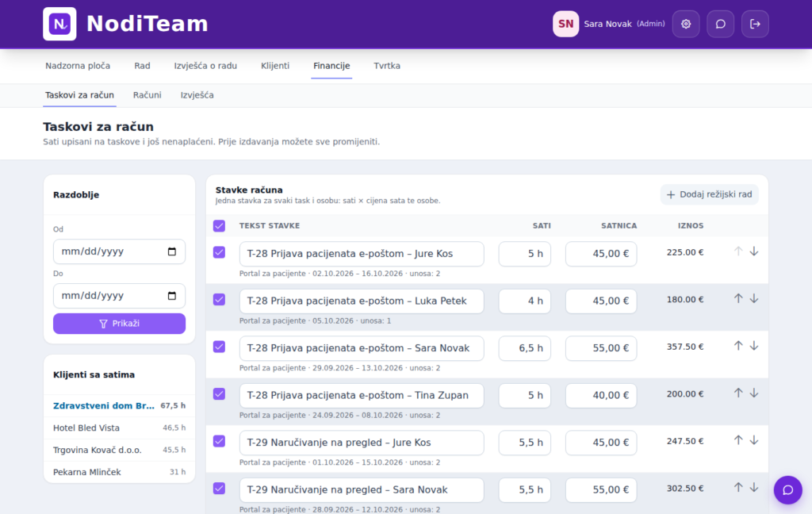812x514 pixels.
Task: Select client Trgovina Kovač d.o.o.
Action: click(119, 450)
